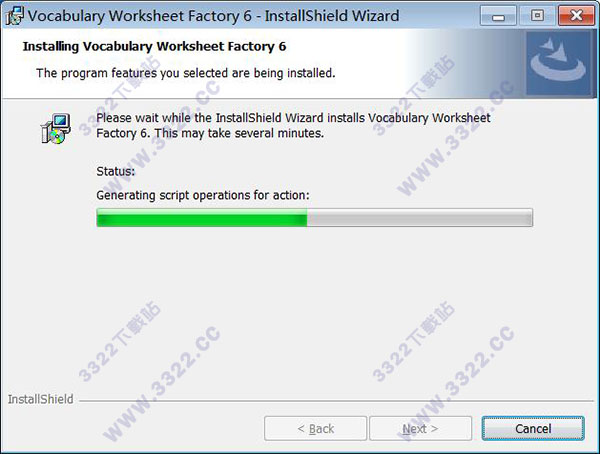The height and width of the screenshot is (454, 600).
Task: Maximize the InstallShield Wizard window
Action: coord(537,16)
